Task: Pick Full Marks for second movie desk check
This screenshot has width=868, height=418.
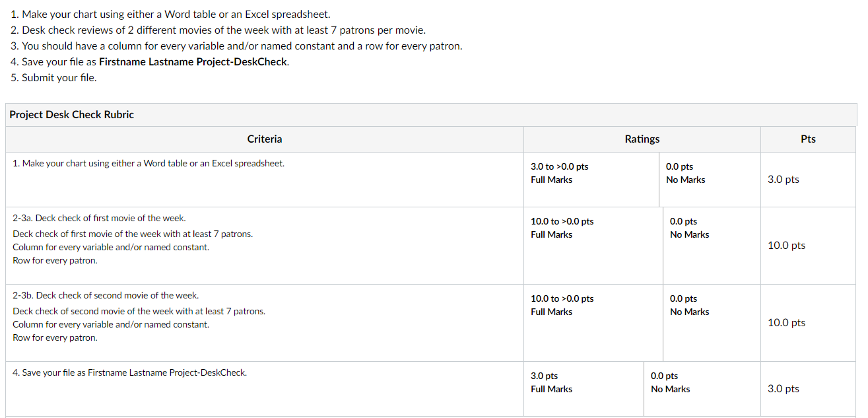Action: click(x=552, y=312)
